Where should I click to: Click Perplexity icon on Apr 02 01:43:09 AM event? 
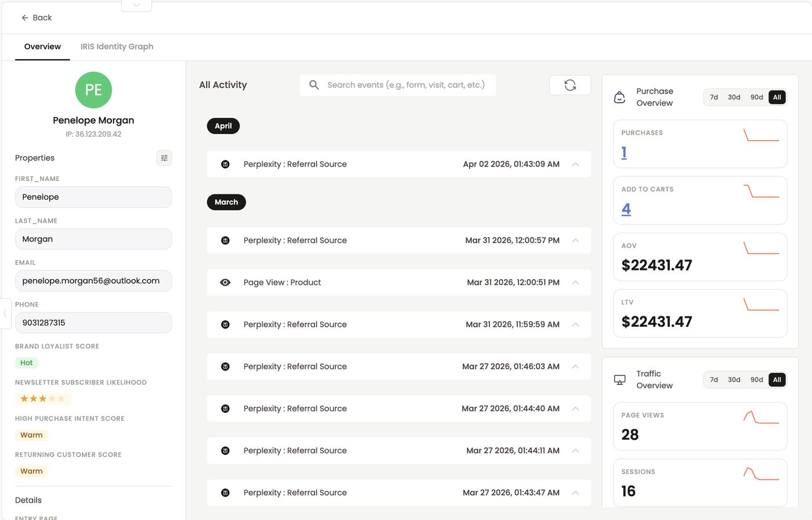226,164
